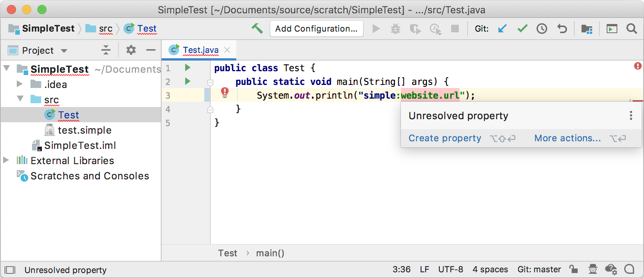Click the error bulb on line 3

pos(225,93)
